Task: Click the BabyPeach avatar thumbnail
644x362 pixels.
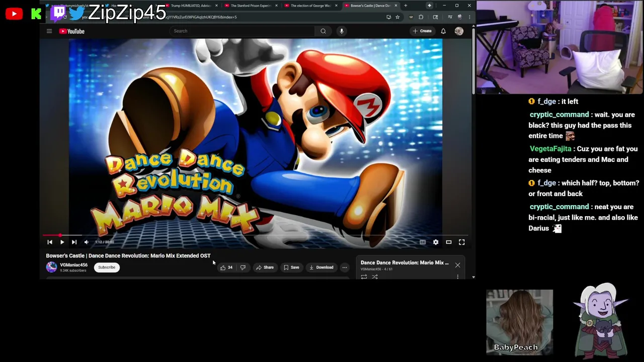Action: [x=520, y=322]
